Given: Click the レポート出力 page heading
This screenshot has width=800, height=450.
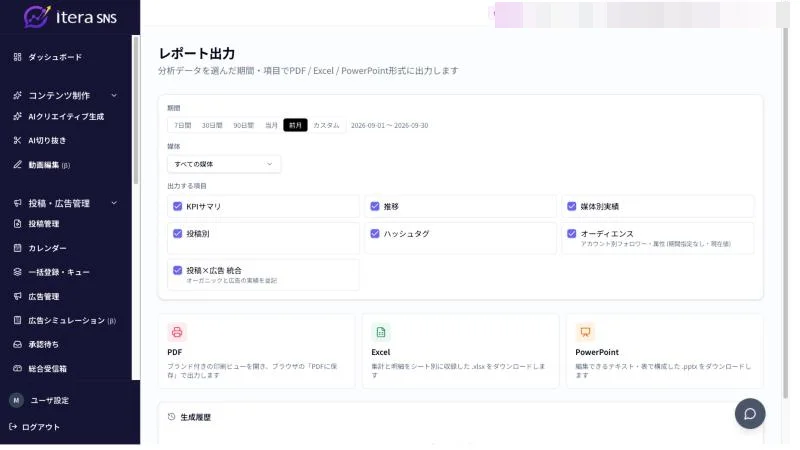Looking at the screenshot, I should [197, 53].
